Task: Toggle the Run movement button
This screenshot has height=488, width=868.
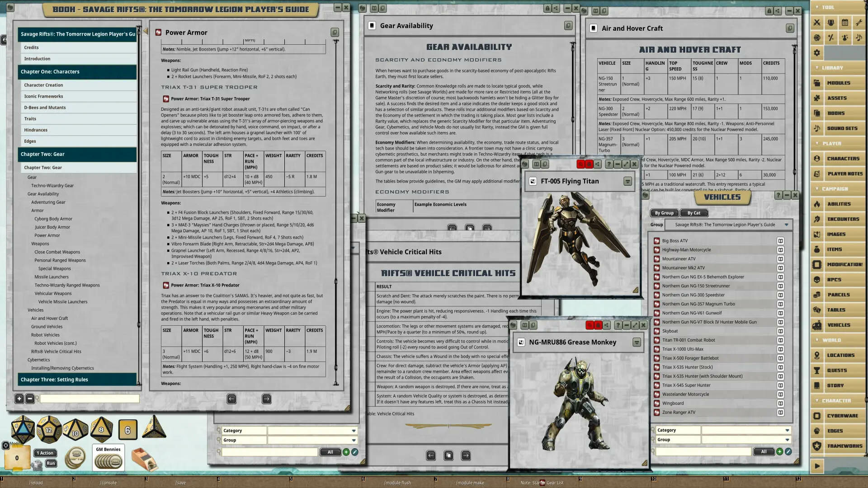Action: coord(51,463)
